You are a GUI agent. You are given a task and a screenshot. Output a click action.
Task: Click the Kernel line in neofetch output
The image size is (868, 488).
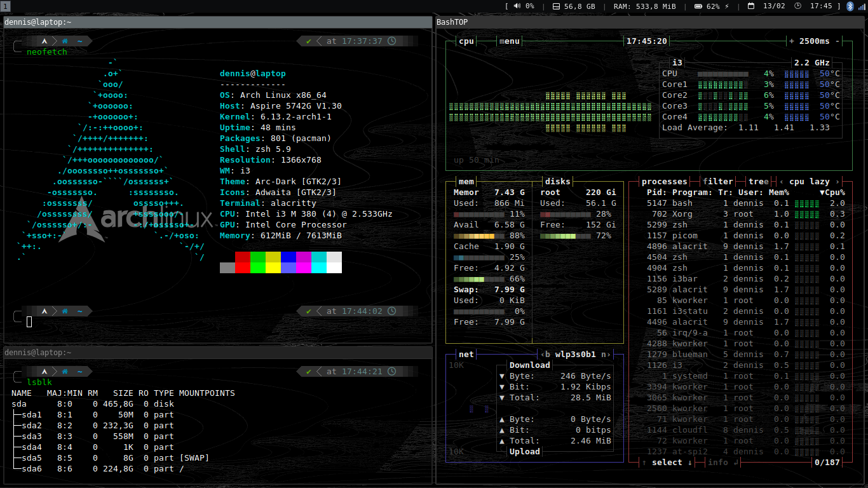pos(276,117)
